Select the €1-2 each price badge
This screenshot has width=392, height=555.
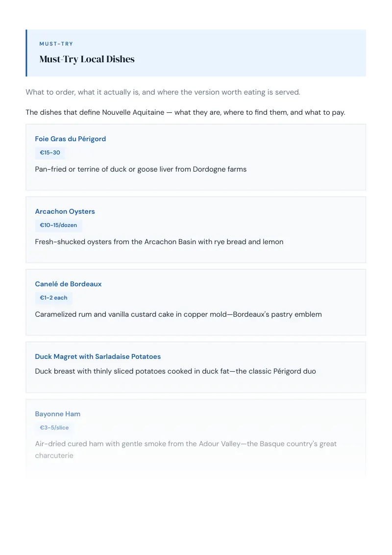click(53, 298)
